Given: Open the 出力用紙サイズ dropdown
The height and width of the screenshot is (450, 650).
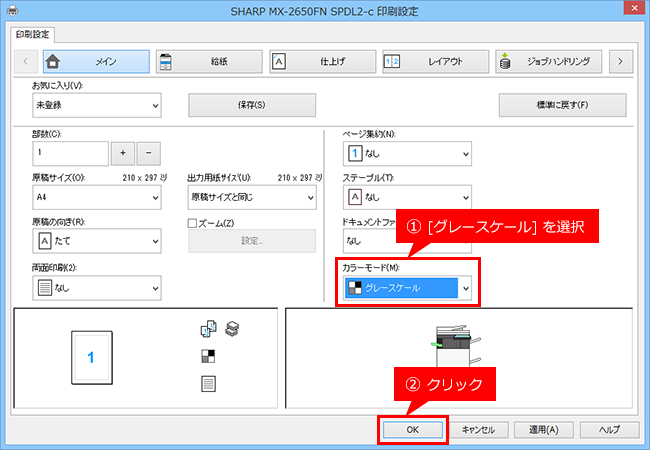Looking at the screenshot, I should coord(252,197).
